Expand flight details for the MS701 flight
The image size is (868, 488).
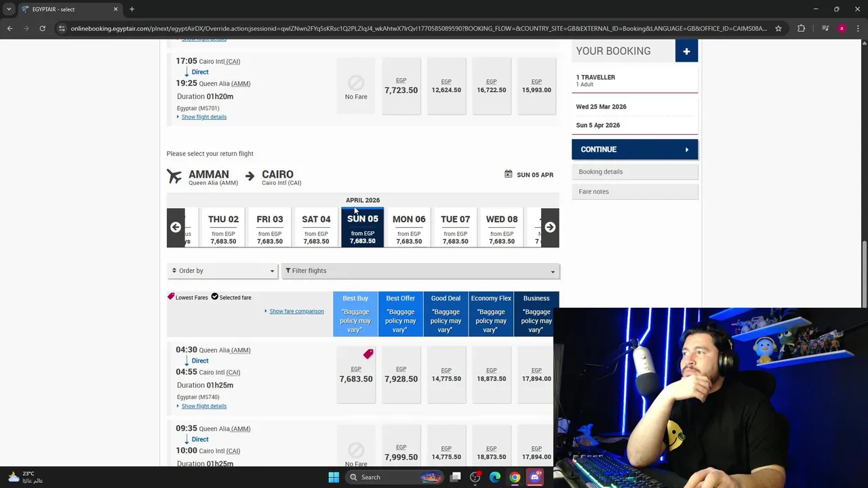204,117
